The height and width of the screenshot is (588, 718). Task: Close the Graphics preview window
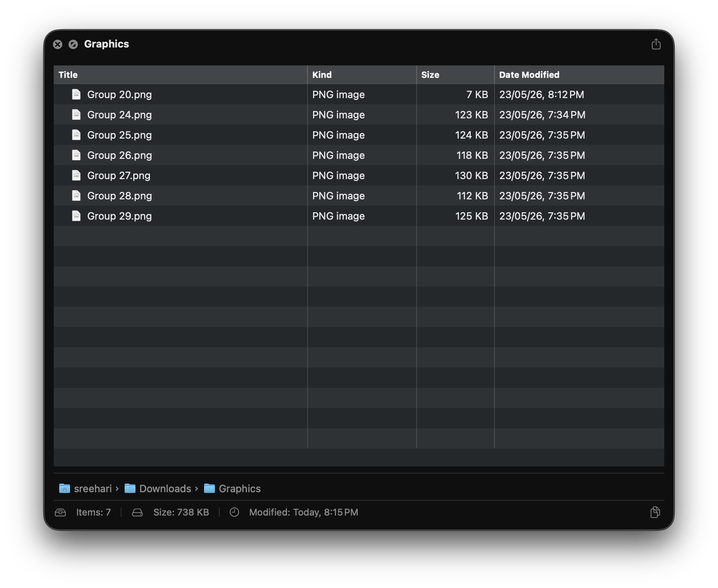pyautogui.click(x=57, y=45)
